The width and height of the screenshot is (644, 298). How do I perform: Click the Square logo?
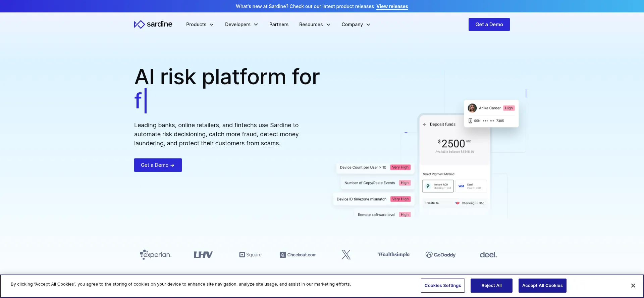coord(250,255)
